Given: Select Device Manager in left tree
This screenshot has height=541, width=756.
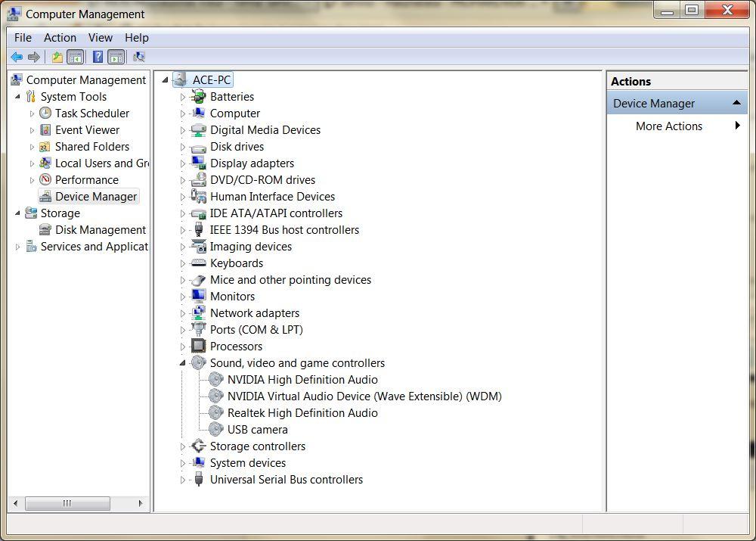Looking at the screenshot, I should 96,197.
